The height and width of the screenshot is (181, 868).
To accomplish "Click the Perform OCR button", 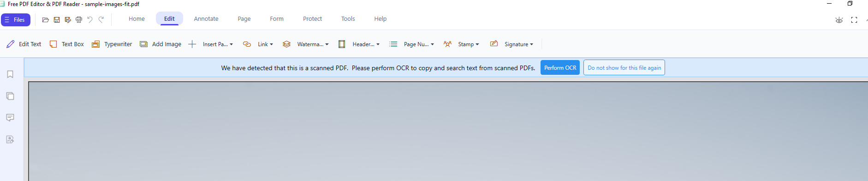I will tap(560, 67).
